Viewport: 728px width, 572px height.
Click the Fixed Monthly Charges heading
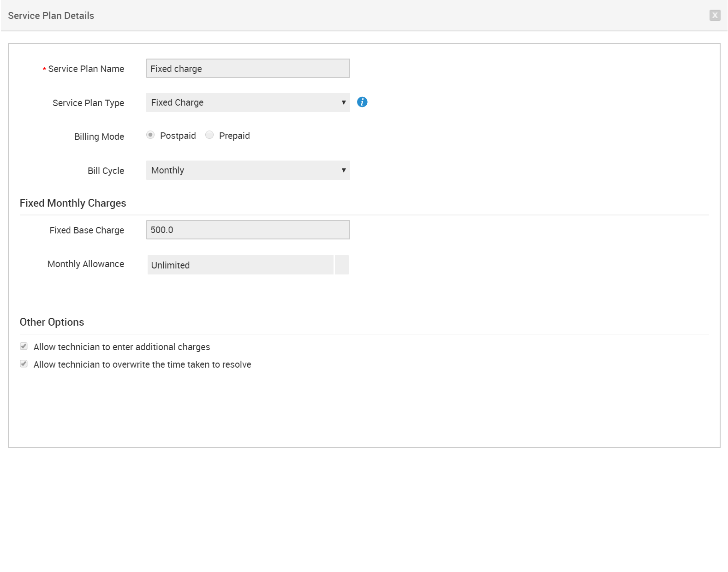(73, 203)
